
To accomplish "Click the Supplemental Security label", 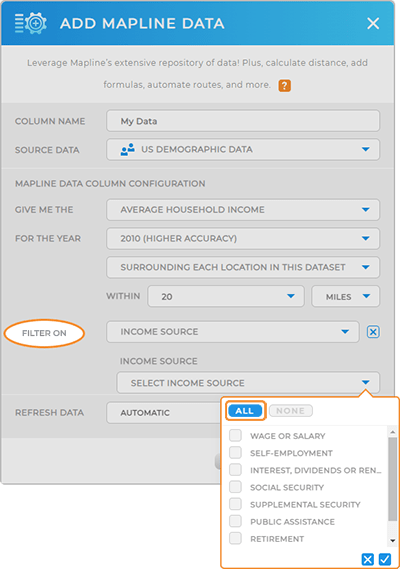I will click(305, 504).
